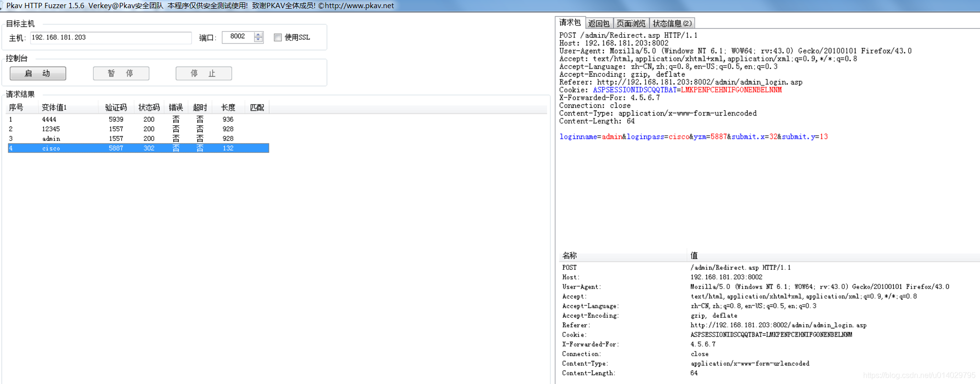This screenshot has height=384, width=980.
Task: Focus the 主机 host input field
Action: [111, 37]
